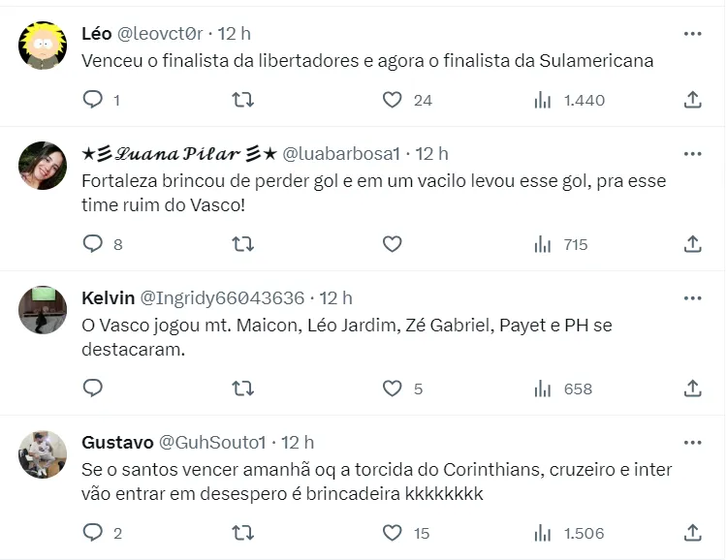Viewport: 728px width, 560px height.
Task: Retweet Luana Pilar's Fortaleza tweet
Action: point(243,244)
